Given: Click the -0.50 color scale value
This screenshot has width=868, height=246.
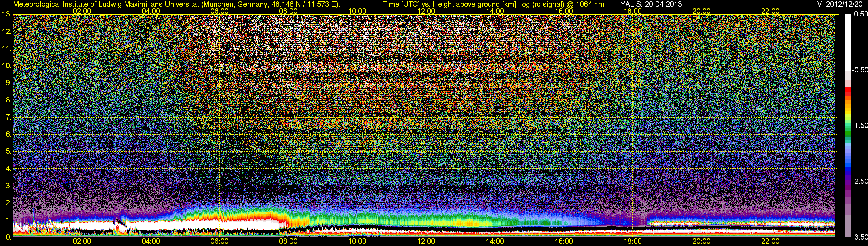Looking at the screenshot, I should (x=860, y=70).
